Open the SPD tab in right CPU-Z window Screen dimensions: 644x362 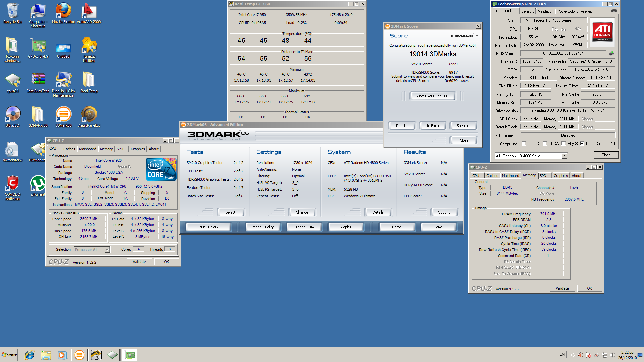pos(543,176)
